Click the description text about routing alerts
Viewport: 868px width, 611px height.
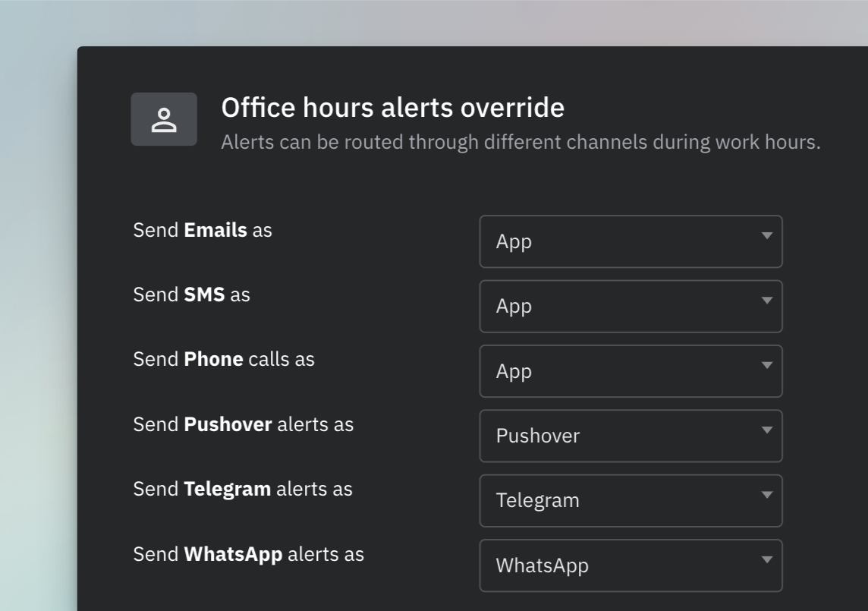point(520,142)
